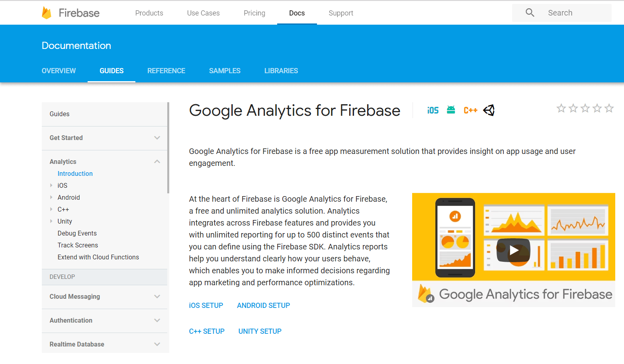This screenshot has height=364, width=624.
Task: Switch to the Reference tab
Action: [x=166, y=70]
